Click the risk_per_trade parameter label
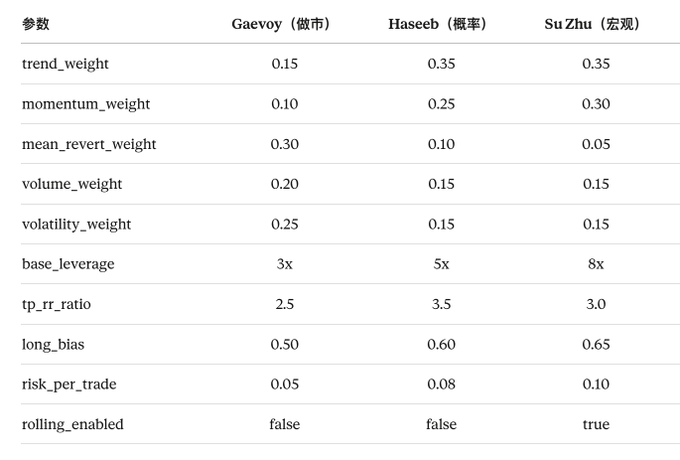The image size is (680, 460). click(x=69, y=385)
